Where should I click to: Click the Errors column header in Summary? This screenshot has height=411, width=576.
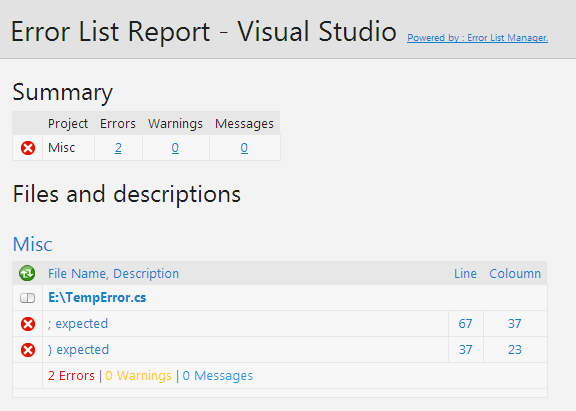click(x=118, y=124)
